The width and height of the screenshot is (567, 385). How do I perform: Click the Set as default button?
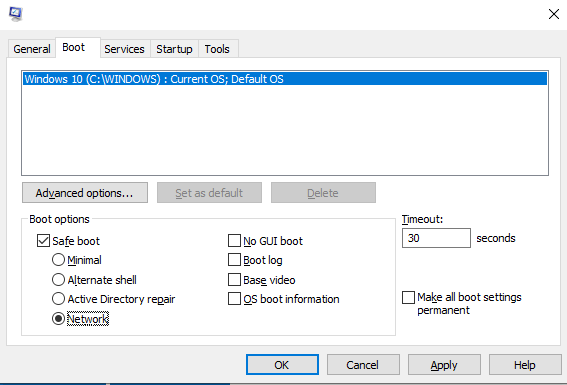209,193
